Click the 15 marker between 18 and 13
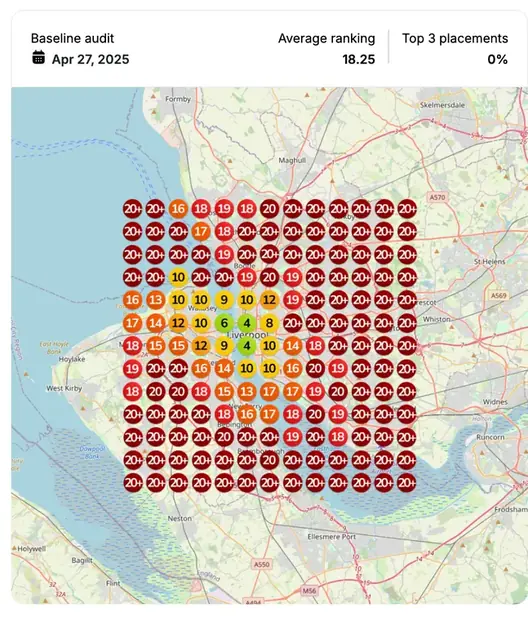The width and height of the screenshot is (528, 620). [224, 392]
